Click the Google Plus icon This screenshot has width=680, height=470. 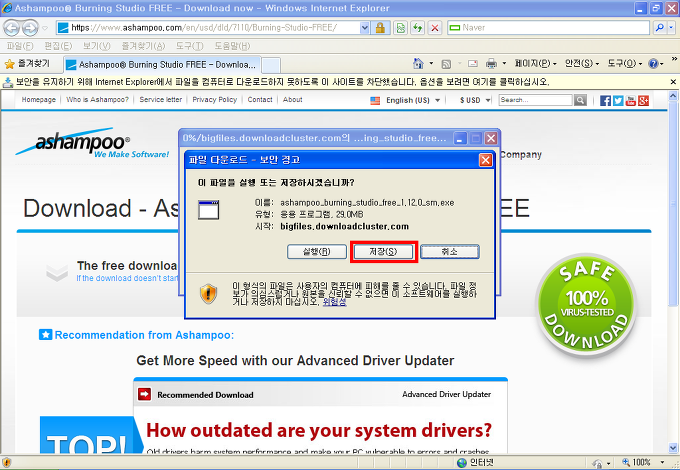click(x=644, y=101)
